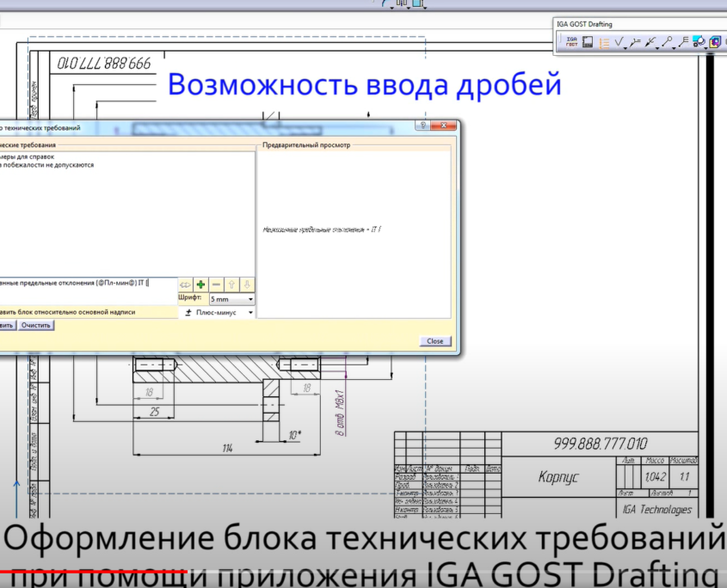The height and width of the screenshot is (588, 727).
Task: Click the colorful 3D box toolbar icon
Action: (714, 42)
